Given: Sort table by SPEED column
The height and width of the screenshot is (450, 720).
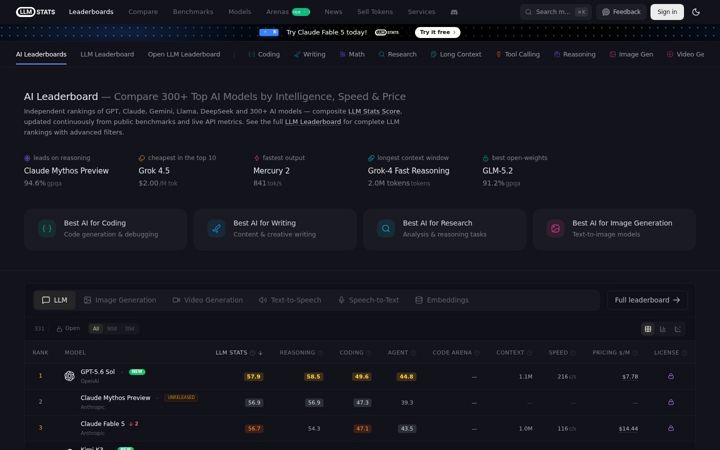Looking at the screenshot, I should (558, 353).
